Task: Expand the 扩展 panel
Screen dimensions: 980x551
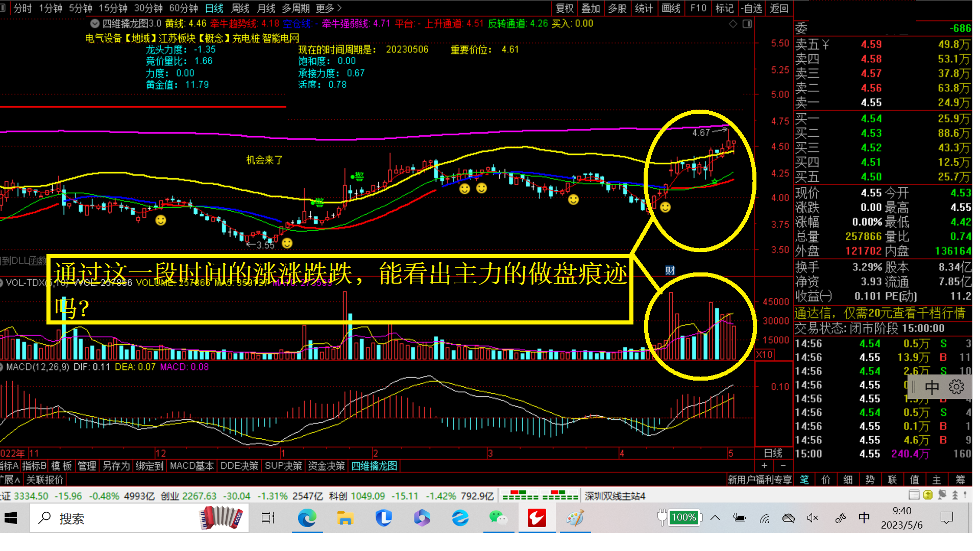Action: click(10, 480)
